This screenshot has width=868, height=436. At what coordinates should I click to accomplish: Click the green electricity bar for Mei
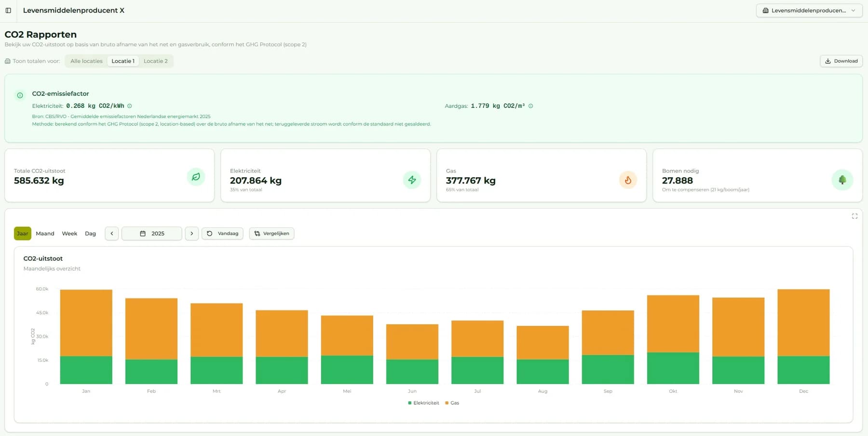tap(347, 370)
